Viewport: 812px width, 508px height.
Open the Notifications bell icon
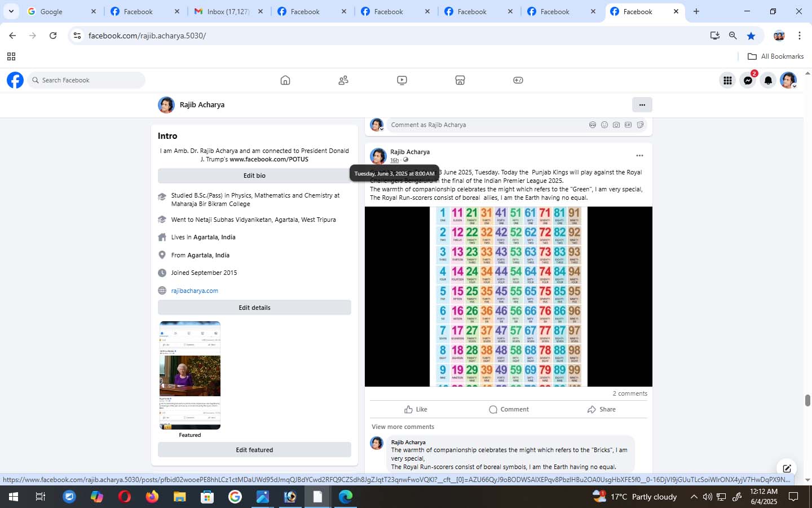[768, 81]
